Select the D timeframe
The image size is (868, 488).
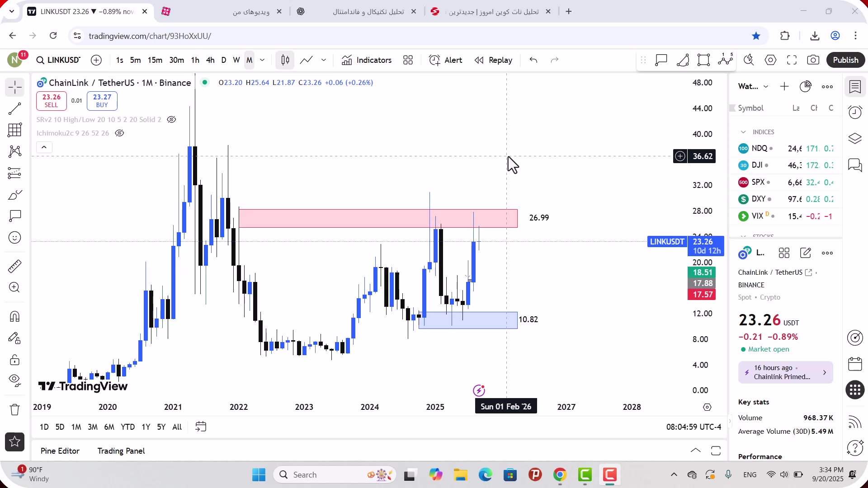(224, 60)
